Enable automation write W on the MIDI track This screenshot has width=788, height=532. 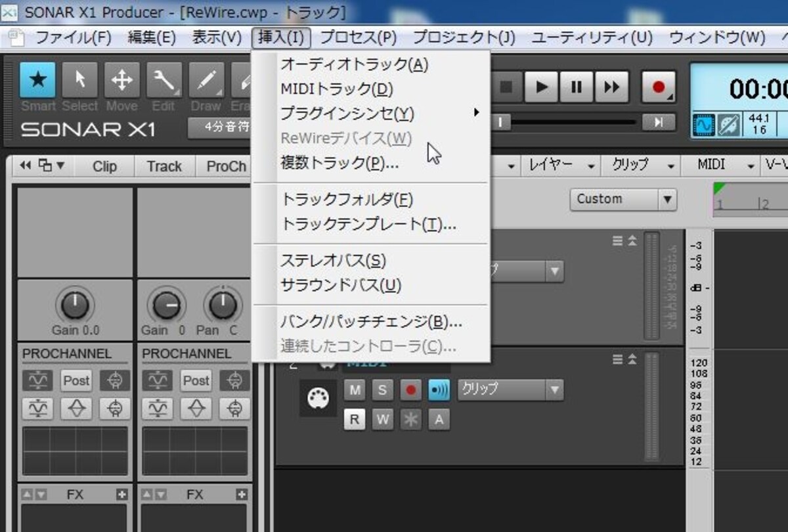382,419
